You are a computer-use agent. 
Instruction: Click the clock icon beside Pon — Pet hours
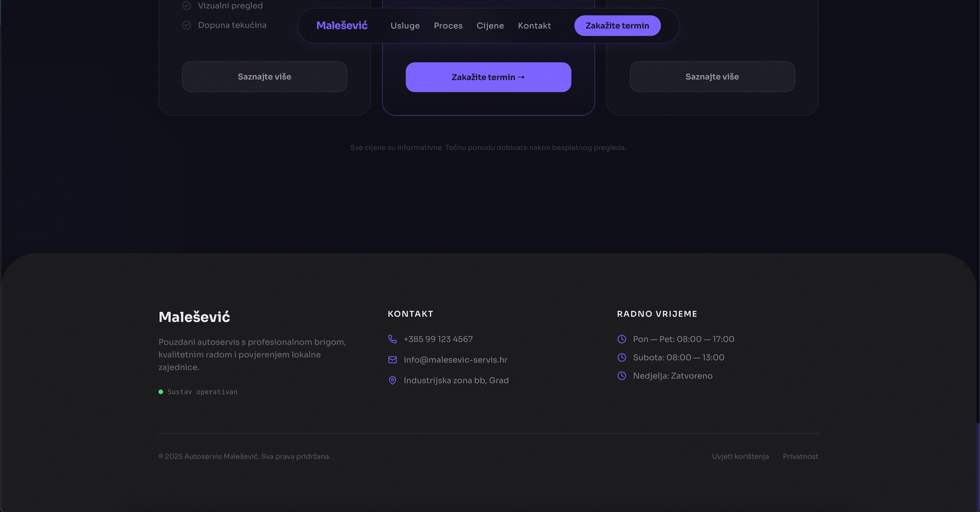pyautogui.click(x=622, y=339)
